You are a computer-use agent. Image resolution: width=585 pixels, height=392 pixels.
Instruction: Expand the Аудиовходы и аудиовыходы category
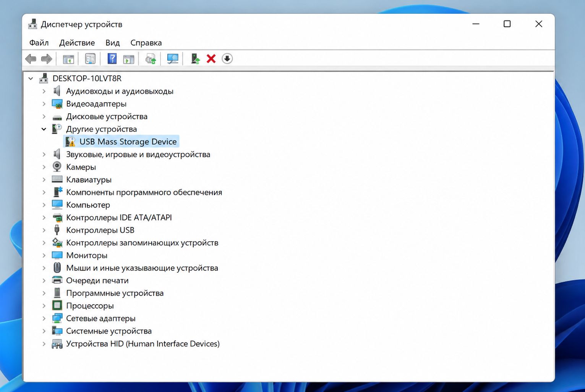click(x=44, y=91)
